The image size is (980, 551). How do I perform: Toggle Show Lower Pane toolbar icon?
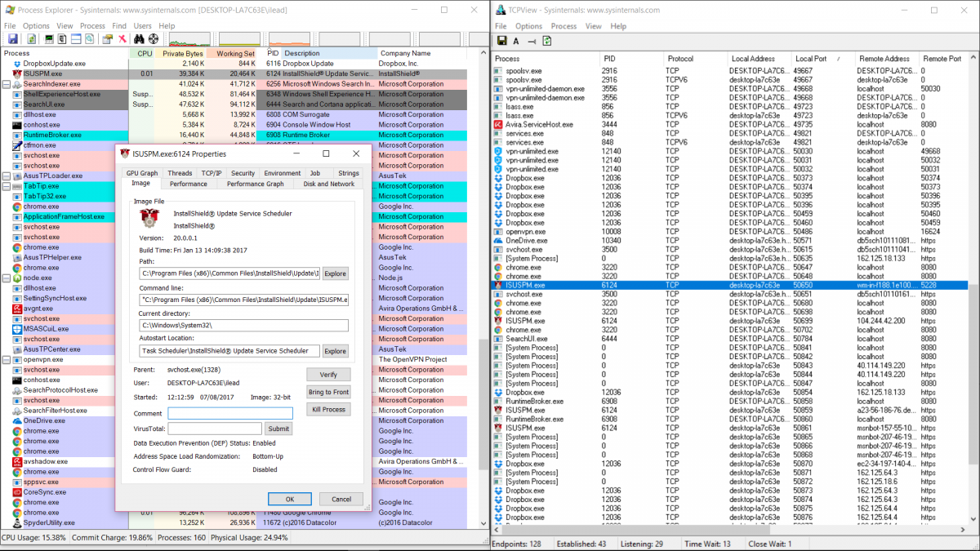(x=75, y=38)
